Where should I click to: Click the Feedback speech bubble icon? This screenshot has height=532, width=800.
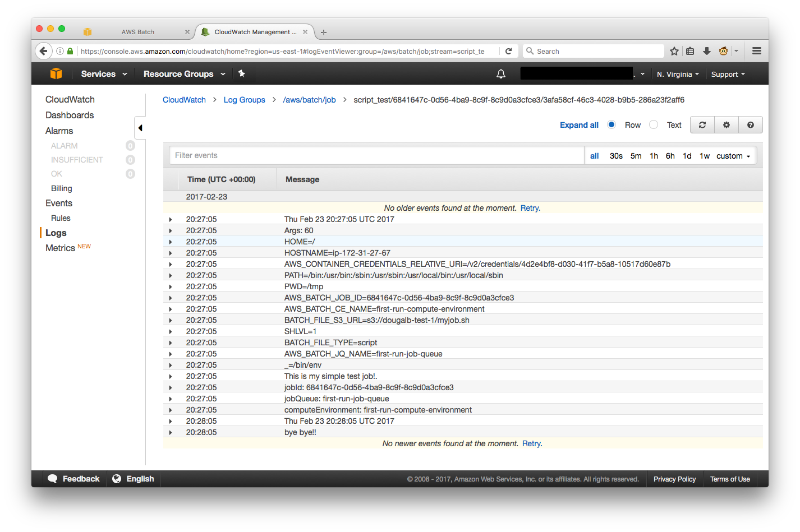coord(53,479)
